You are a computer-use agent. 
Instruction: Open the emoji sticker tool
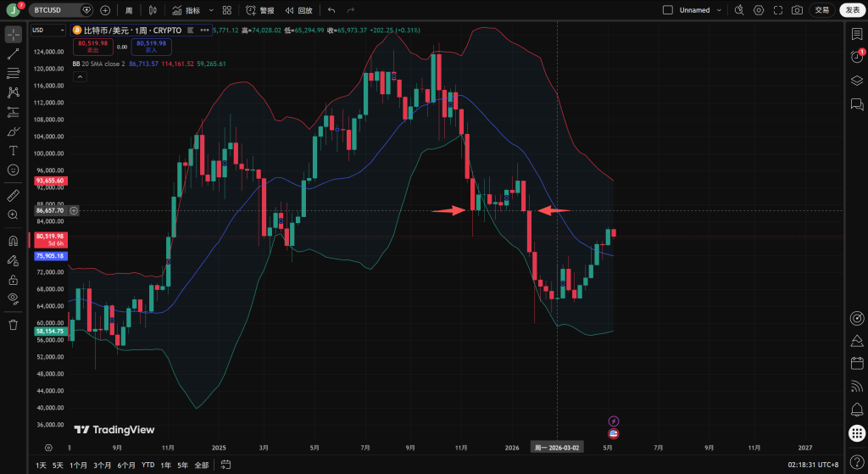pyautogui.click(x=14, y=170)
